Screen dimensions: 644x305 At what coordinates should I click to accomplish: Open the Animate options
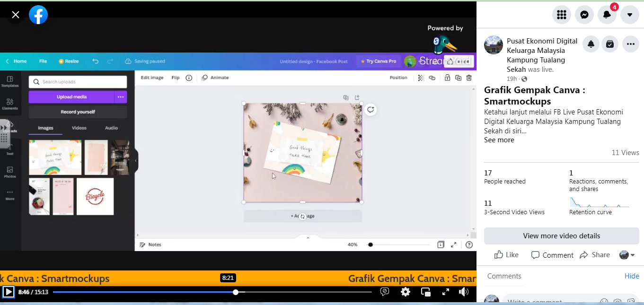coord(215,78)
